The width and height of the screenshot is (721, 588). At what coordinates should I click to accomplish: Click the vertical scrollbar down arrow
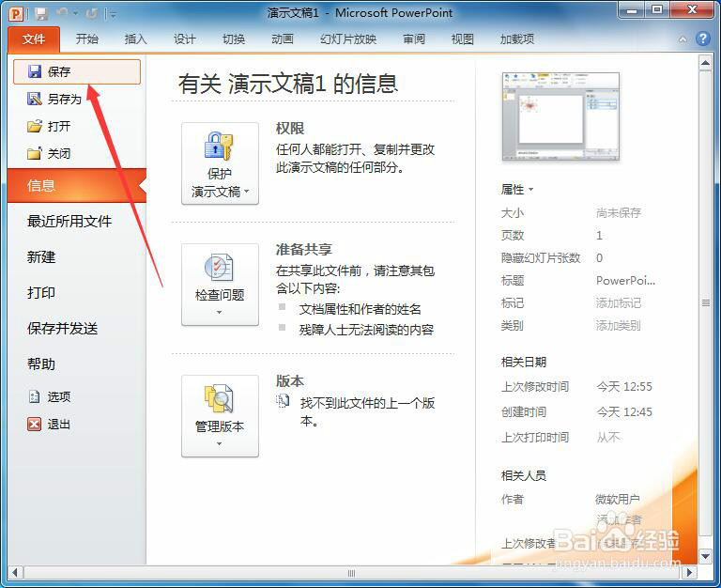(705, 556)
